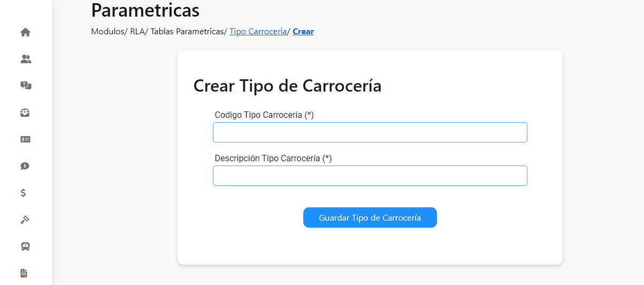Viewport: 644px width, 285px height.
Task: Open the gavel sidebar icon
Action: 25,220
